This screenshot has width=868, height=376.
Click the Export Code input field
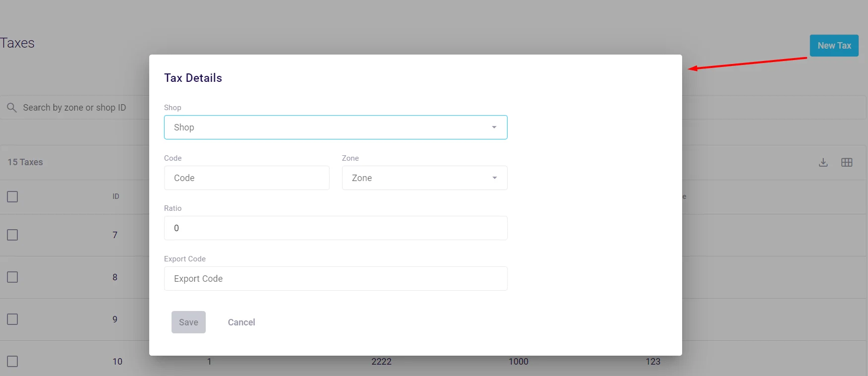[x=336, y=279]
